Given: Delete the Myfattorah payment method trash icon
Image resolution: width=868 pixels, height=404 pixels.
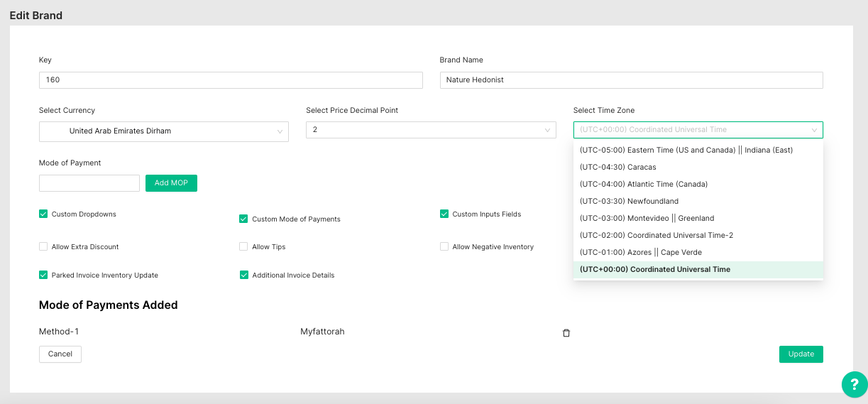Looking at the screenshot, I should [x=566, y=333].
